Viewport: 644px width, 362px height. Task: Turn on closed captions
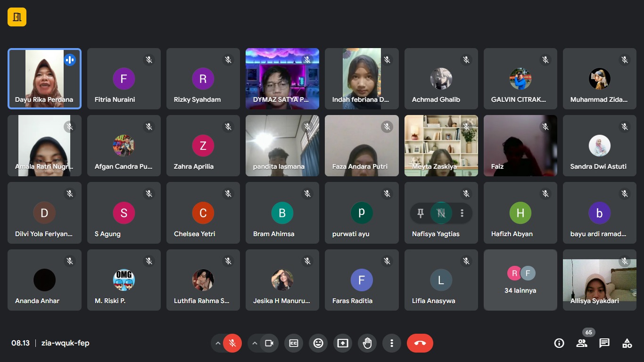tap(294, 343)
